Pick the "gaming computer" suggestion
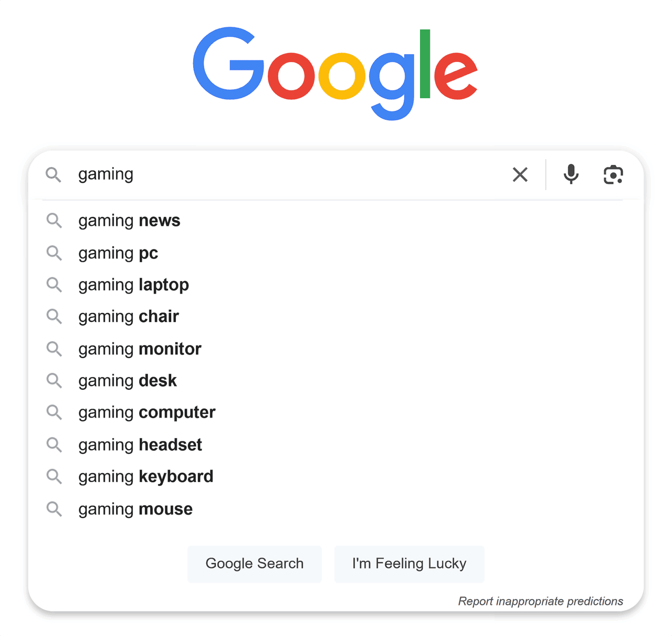This screenshot has width=672, height=636. tap(146, 412)
